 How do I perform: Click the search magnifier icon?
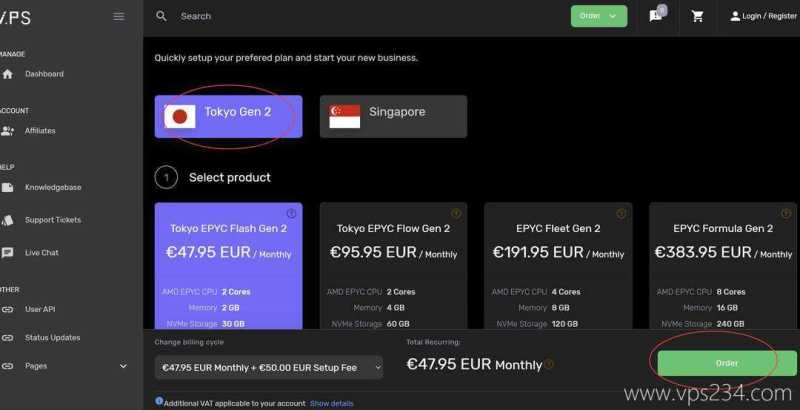(x=162, y=16)
